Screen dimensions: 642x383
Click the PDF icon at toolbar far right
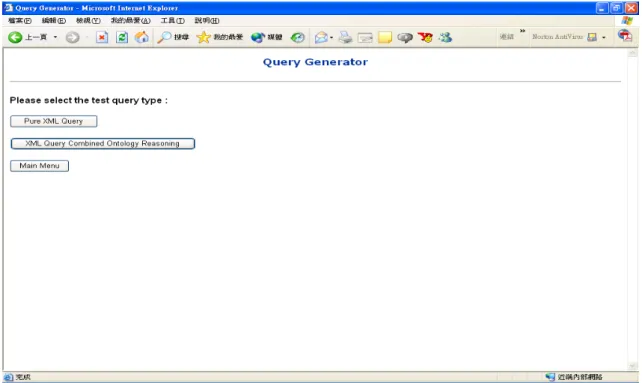[625, 36]
